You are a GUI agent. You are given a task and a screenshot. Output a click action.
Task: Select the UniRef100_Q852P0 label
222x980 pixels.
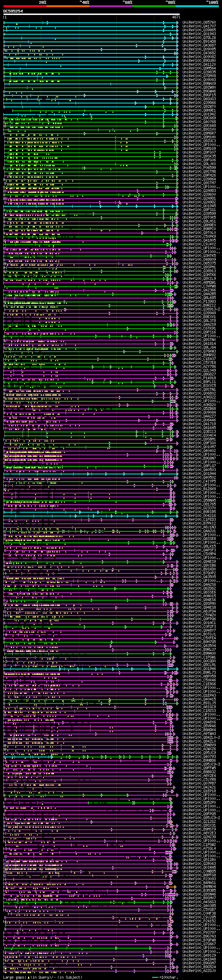pyautogui.click(x=199, y=803)
